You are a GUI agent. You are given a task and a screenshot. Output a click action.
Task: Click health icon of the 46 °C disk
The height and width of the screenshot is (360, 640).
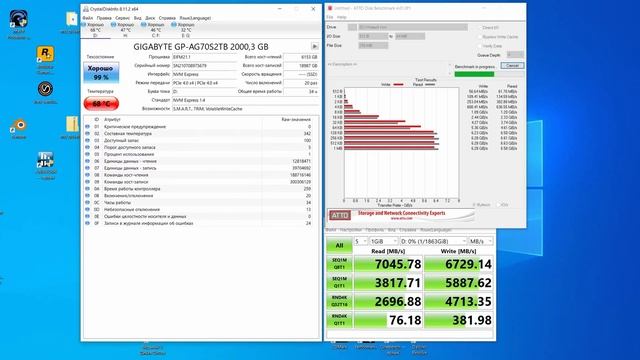coord(143,25)
